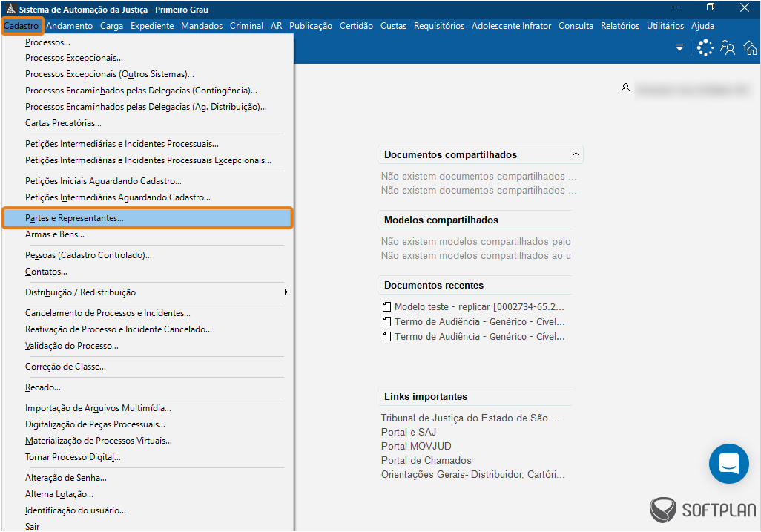Open the Expediente menu
This screenshot has height=532, width=761.
click(152, 26)
